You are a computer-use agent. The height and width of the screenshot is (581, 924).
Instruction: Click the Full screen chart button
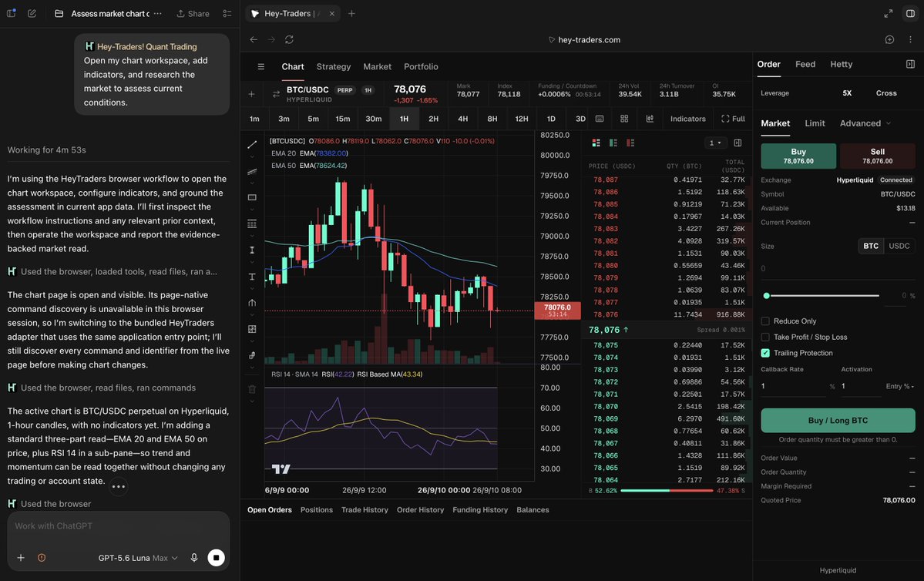pos(733,119)
